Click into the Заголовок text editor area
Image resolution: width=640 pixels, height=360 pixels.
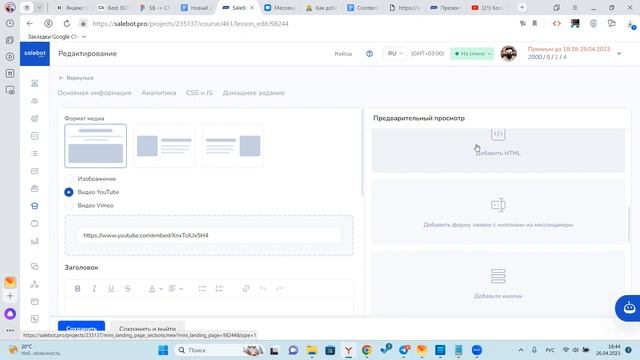(x=209, y=306)
